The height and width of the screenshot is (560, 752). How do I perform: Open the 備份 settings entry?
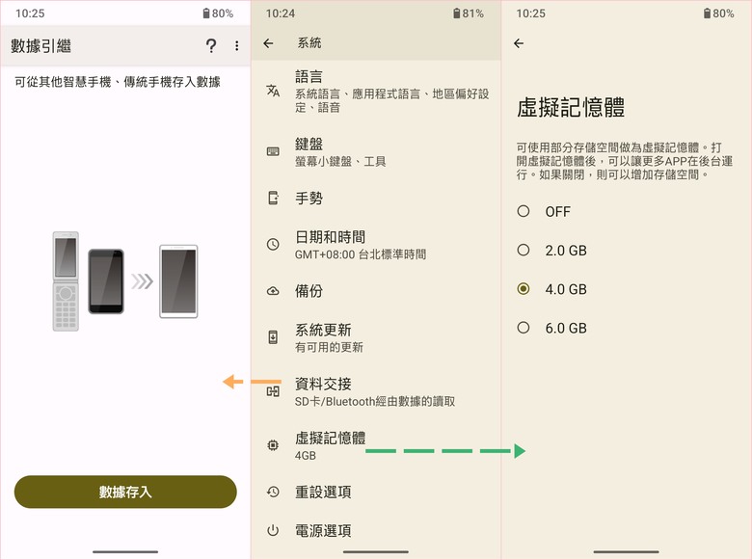376,290
